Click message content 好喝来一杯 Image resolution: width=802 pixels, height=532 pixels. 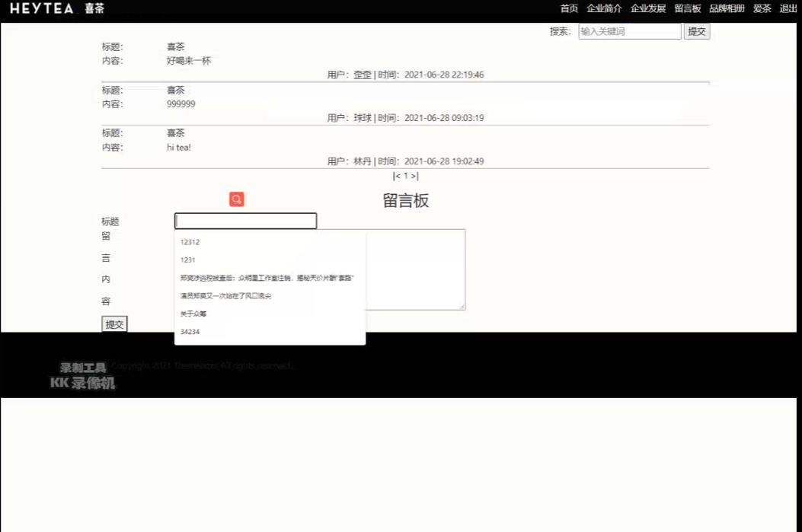(x=189, y=61)
